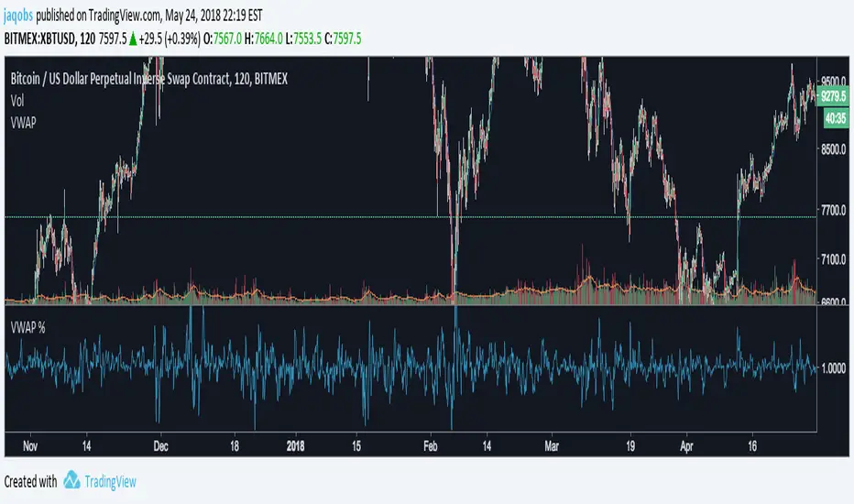The width and height of the screenshot is (854, 504).
Task: Select the open value O:7567.0
Action: (223, 38)
